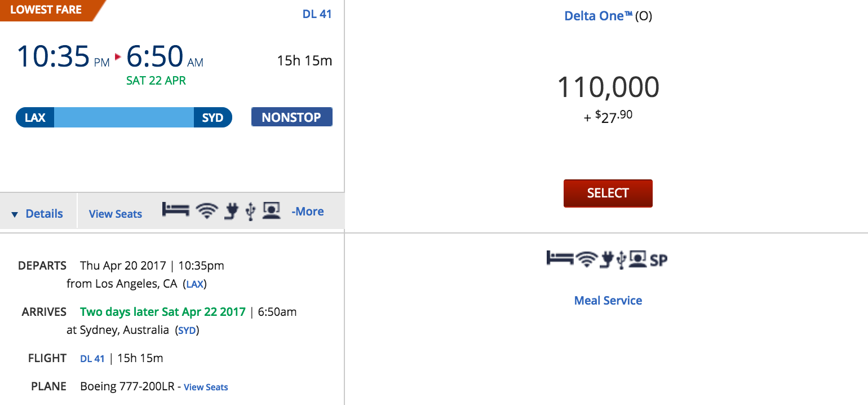
Task: Click the power outlet icon in the Details bar
Action: [x=231, y=211]
